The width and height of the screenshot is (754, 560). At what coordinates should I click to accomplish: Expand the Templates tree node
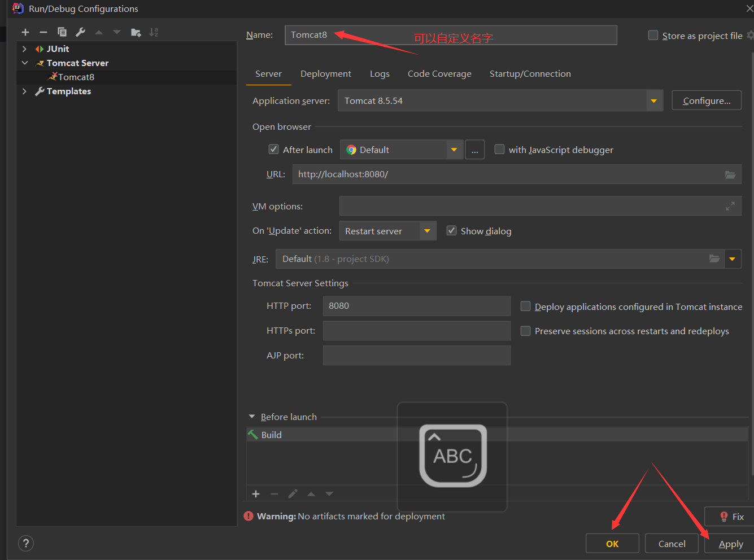pyautogui.click(x=24, y=91)
